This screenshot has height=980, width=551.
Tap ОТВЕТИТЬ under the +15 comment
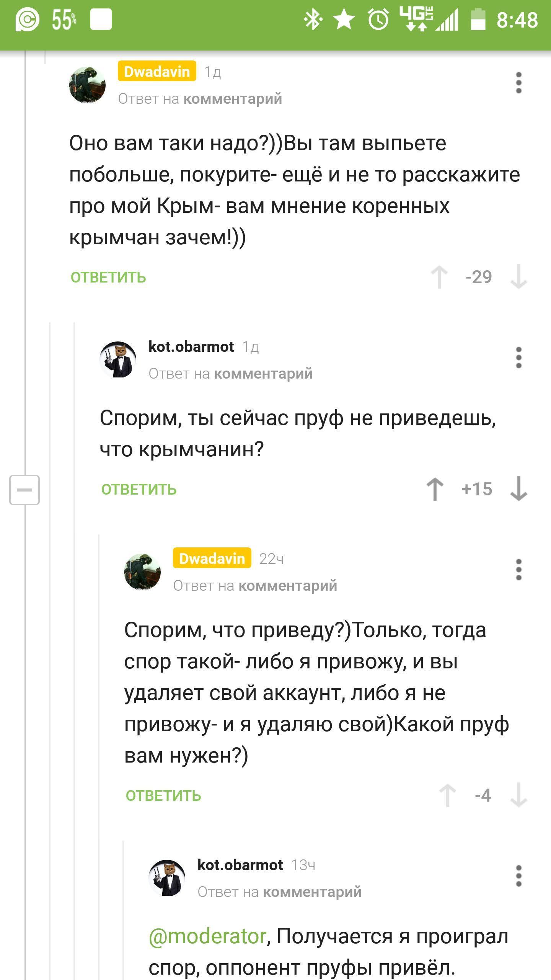pos(139,490)
